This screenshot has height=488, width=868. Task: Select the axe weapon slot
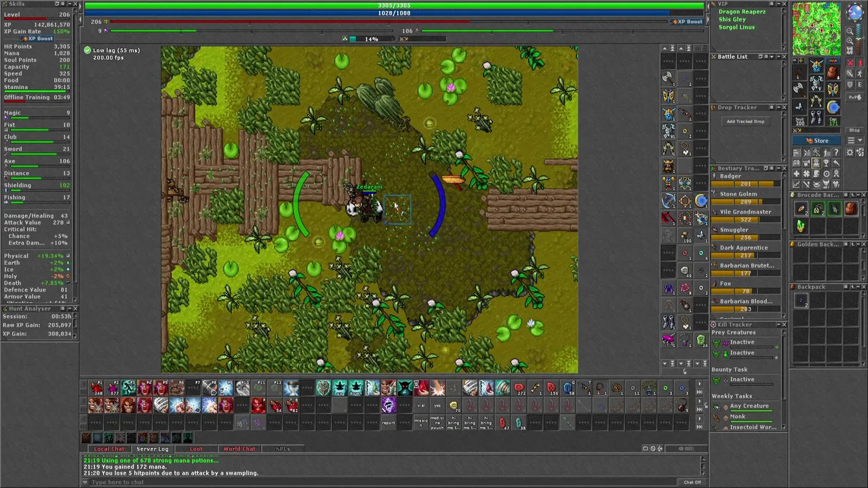click(798, 89)
